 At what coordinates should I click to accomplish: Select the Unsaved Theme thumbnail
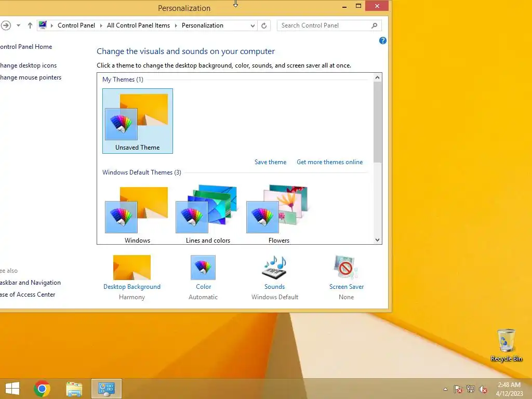click(x=137, y=121)
